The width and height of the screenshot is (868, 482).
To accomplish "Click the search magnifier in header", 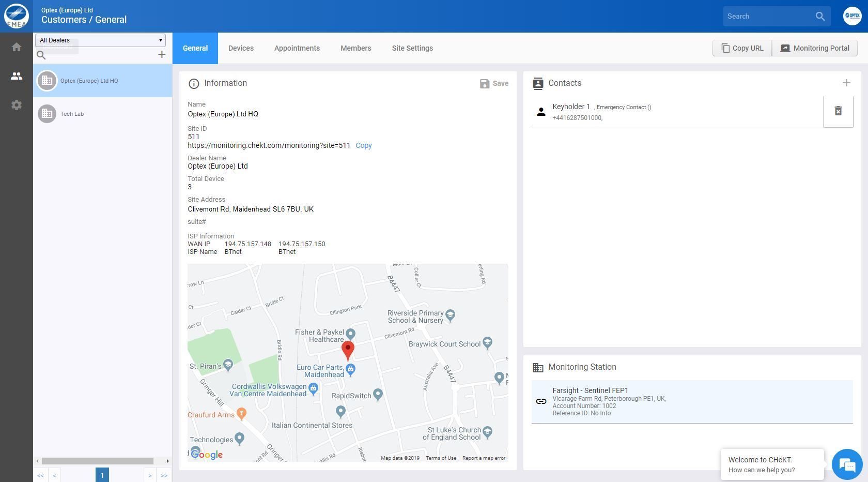I will coord(820,16).
